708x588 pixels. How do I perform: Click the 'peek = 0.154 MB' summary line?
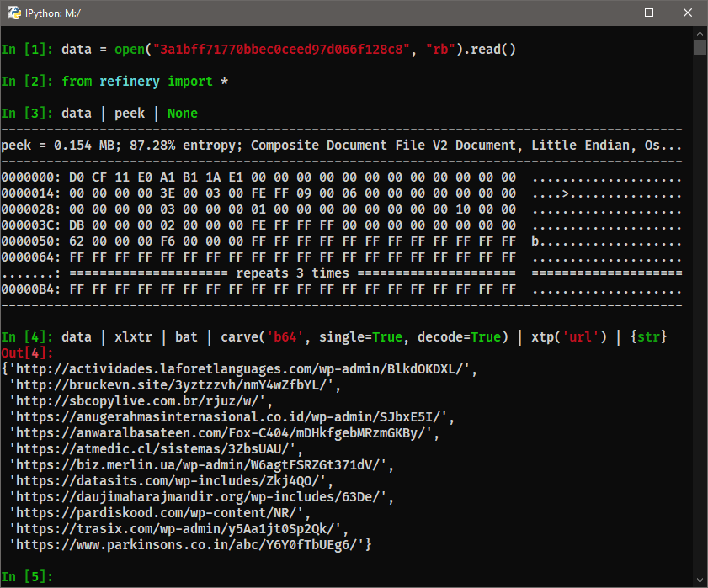[341, 146]
